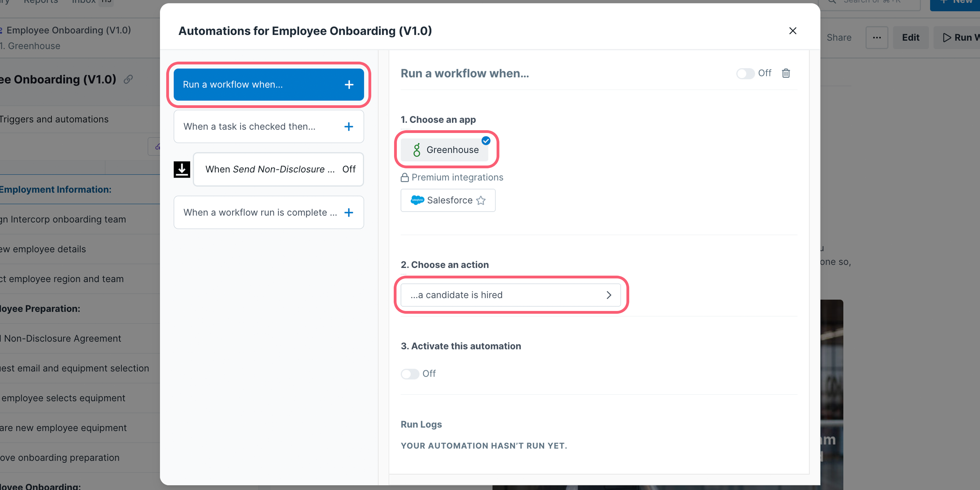This screenshot has width=980, height=490.
Task: Click Premium integrations label
Action: pos(457,177)
